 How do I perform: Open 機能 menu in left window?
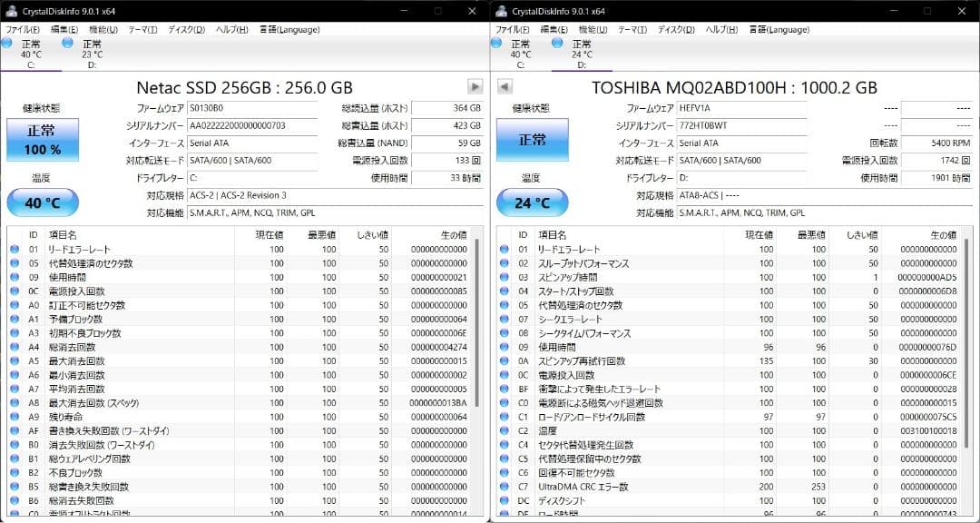pyautogui.click(x=103, y=29)
